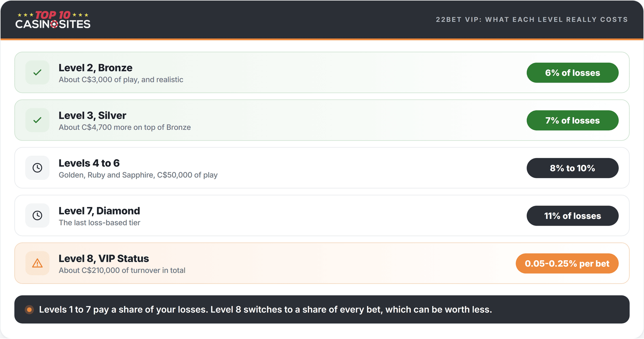644x339 pixels.
Task: Select the 7% of losses badge
Action: 572,121
